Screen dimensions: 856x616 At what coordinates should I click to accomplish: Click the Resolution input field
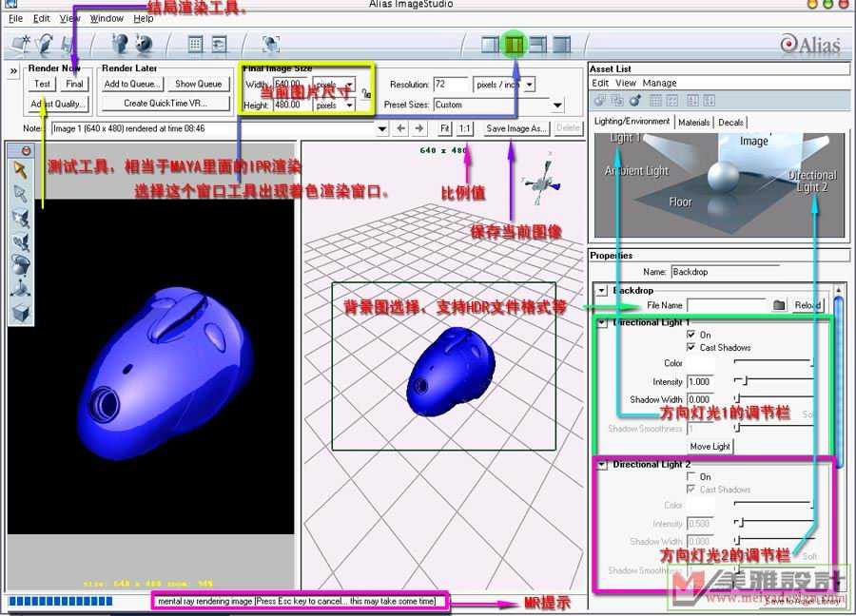click(451, 85)
